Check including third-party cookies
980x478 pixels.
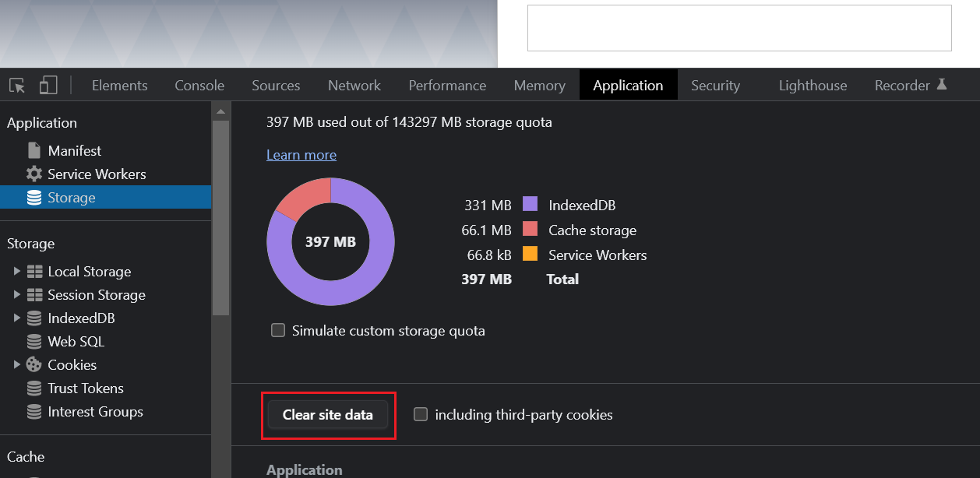point(421,414)
